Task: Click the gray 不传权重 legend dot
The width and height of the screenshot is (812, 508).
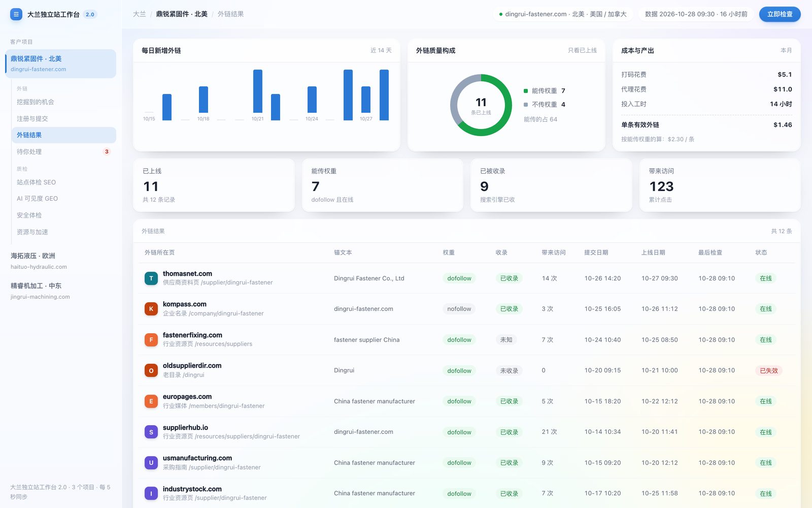Action: pyautogui.click(x=526, y=105)
